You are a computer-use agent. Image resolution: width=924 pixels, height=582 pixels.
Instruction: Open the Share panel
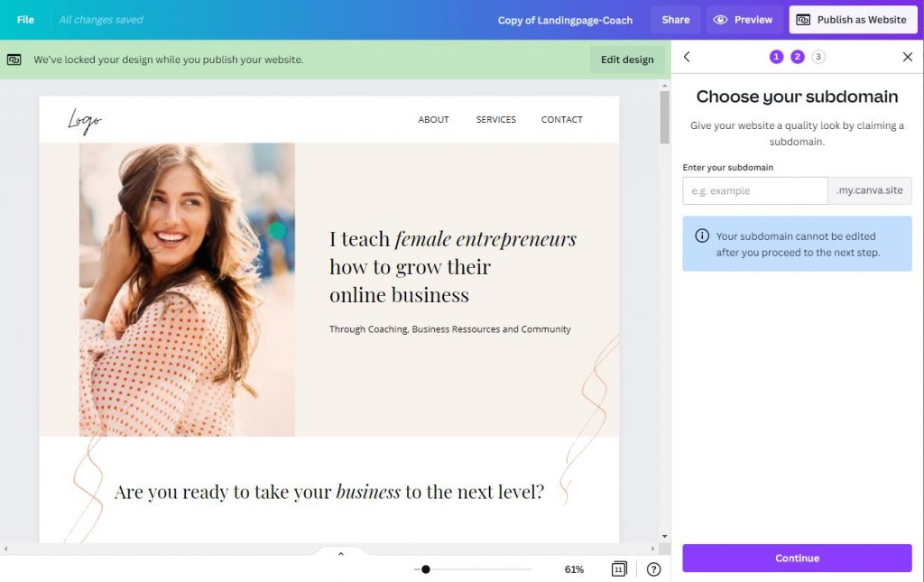coord(675,19)
